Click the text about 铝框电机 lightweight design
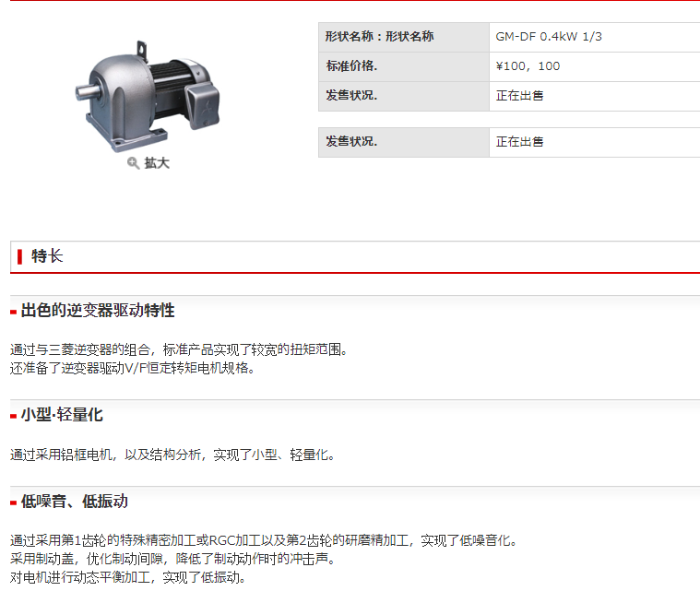 click(x=172, y=455)
